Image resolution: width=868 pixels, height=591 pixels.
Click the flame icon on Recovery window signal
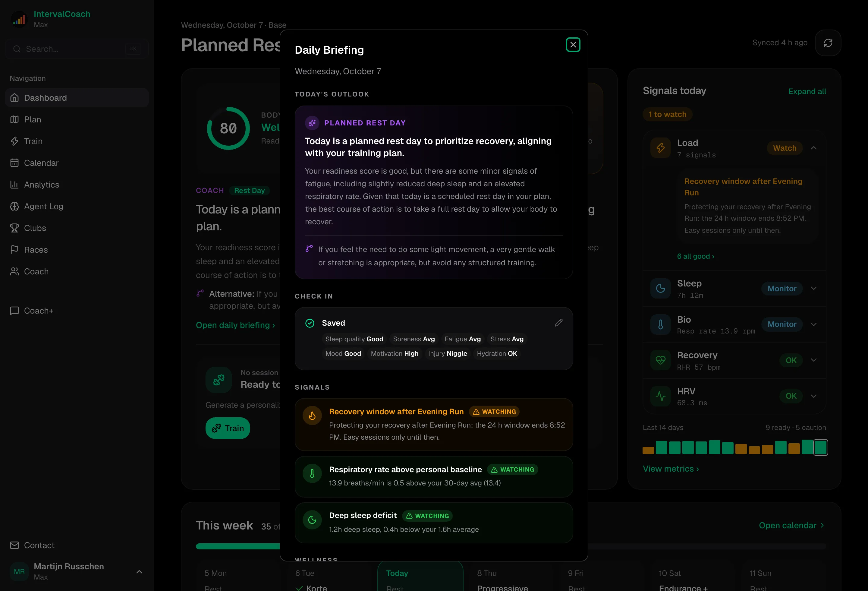click(x=312, y=416)
